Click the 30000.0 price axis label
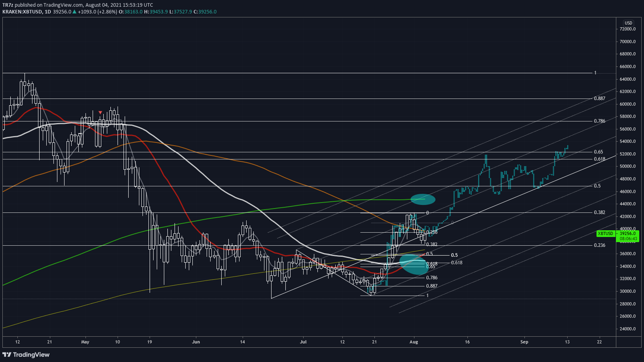The height and width of the screenshot is (362, 644). [x=628, y=292]
